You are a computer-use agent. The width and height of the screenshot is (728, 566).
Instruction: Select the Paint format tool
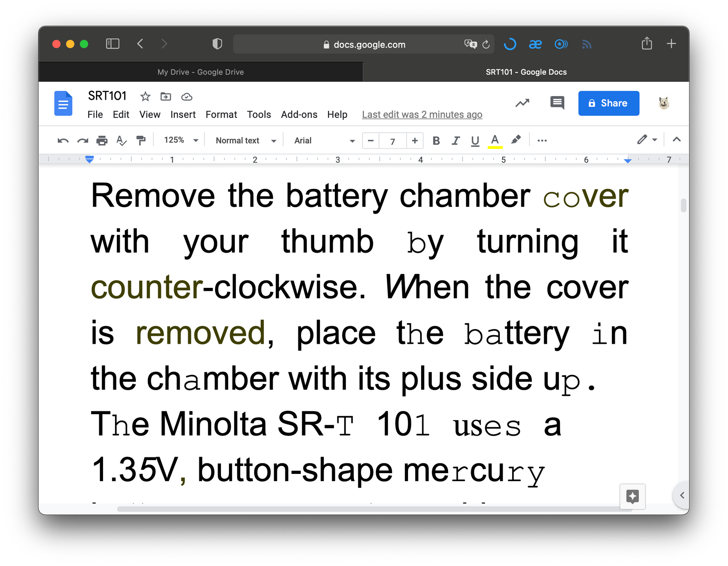point(141,140)
